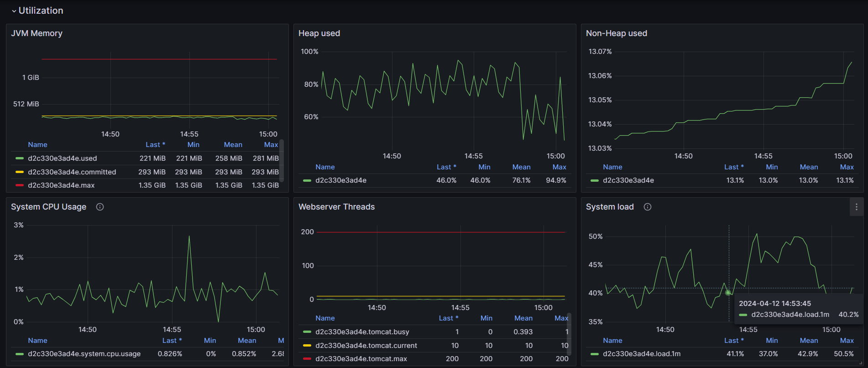Toggle the d2c330e3ad4e.used series in legend
Viewport: 868px width, 368px height.
tap(62, 158)
